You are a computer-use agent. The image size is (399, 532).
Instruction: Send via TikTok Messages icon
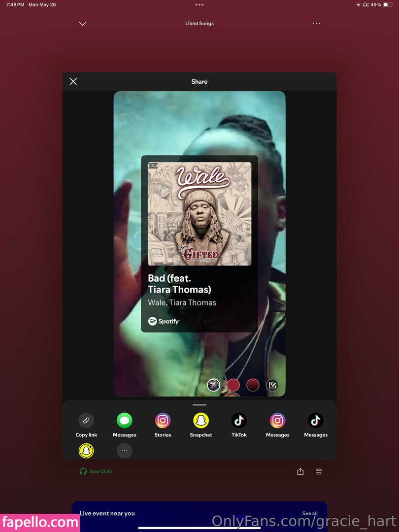316,421
